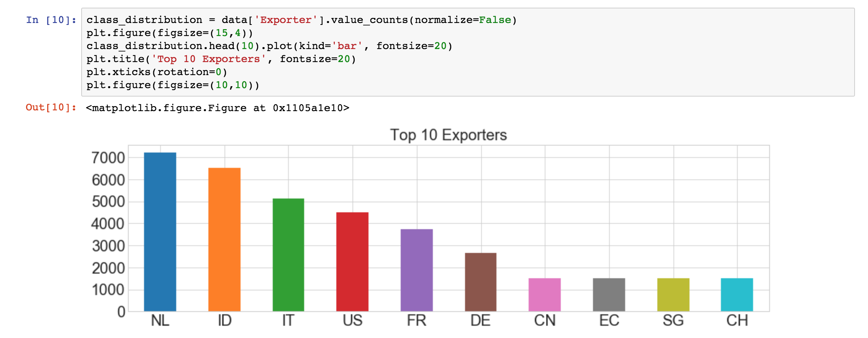Screen dimensions: 868x338
Task: Click the 'Top 10 Exporters' chart title
Action: point(448,135)
